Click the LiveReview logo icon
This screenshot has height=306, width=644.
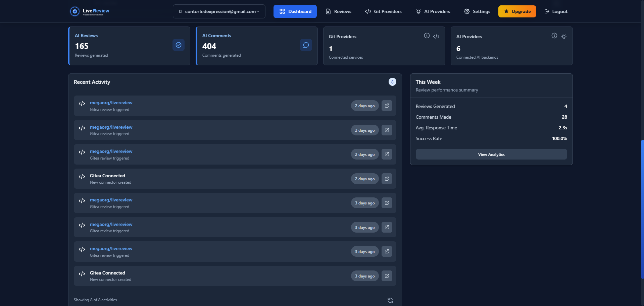point(74,11)
